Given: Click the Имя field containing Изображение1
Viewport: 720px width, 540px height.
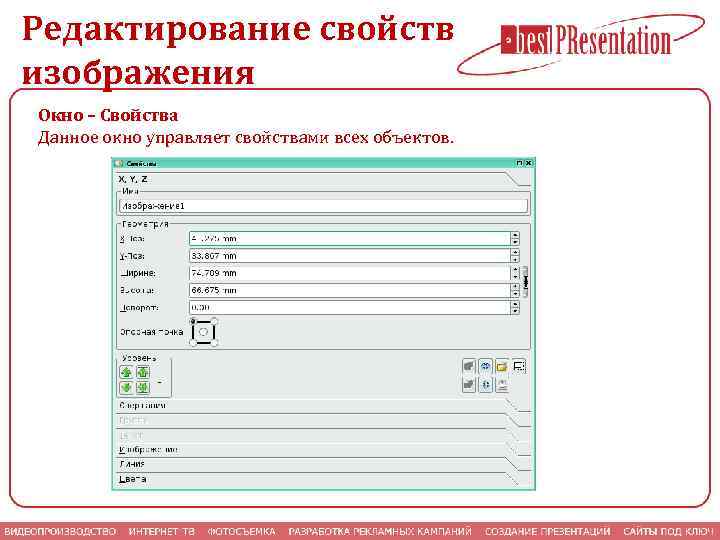Looking at the screenshot, I should (324, 206).
